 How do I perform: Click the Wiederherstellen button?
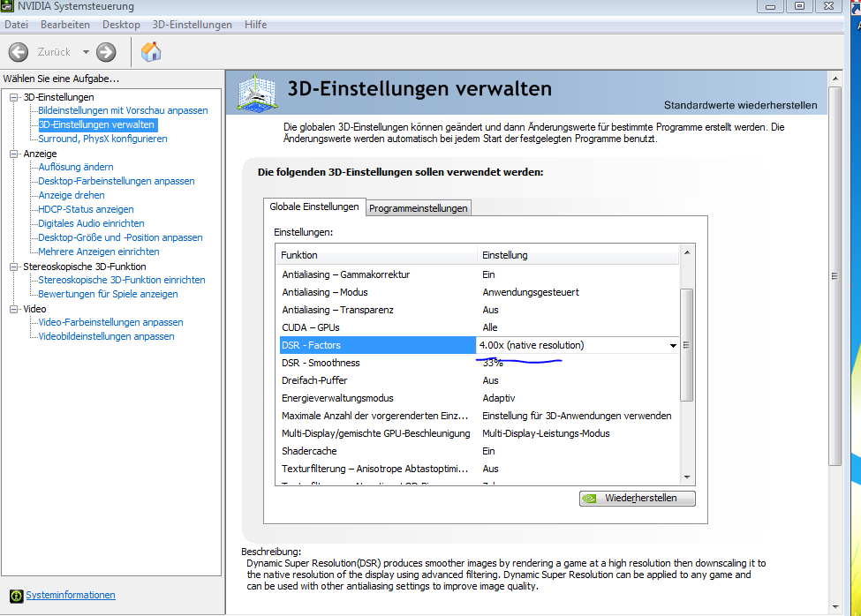[x=637, y=498]
